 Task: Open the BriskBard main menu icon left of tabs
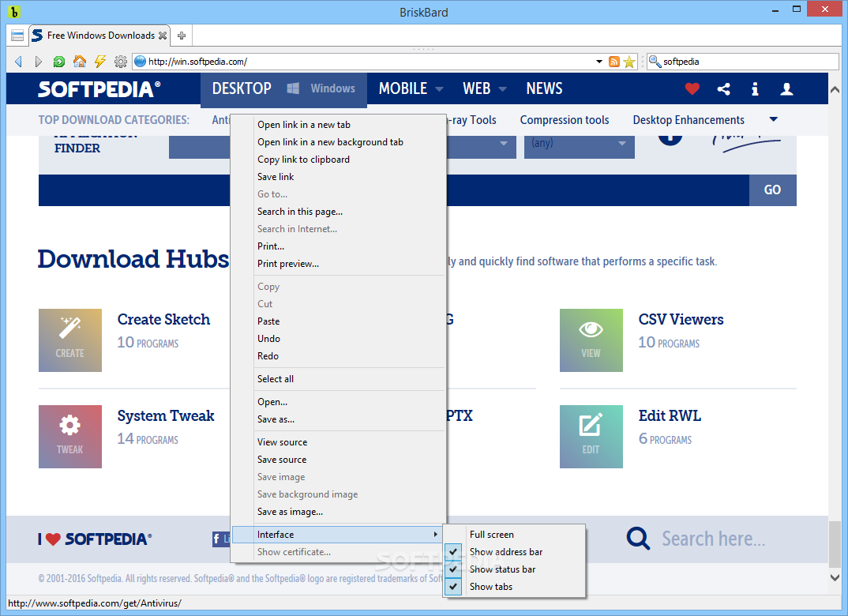(17, 36)
